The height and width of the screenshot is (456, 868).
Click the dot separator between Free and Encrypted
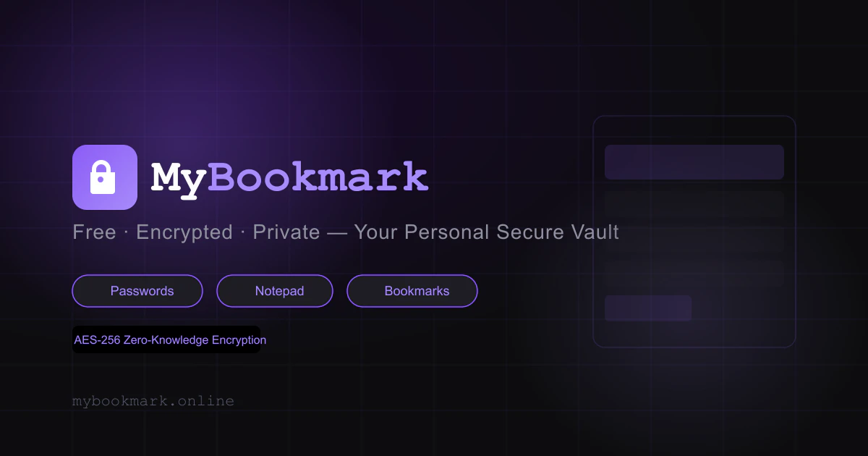(126, 233)
